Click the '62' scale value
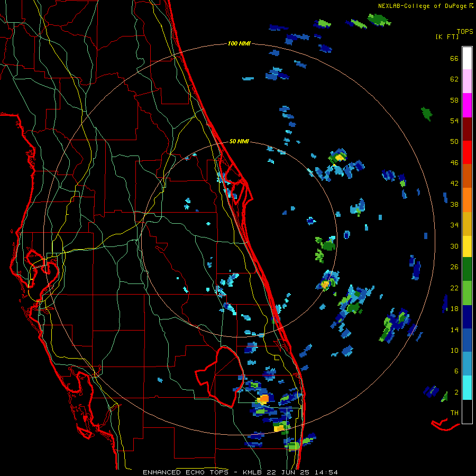 [454, 79]
